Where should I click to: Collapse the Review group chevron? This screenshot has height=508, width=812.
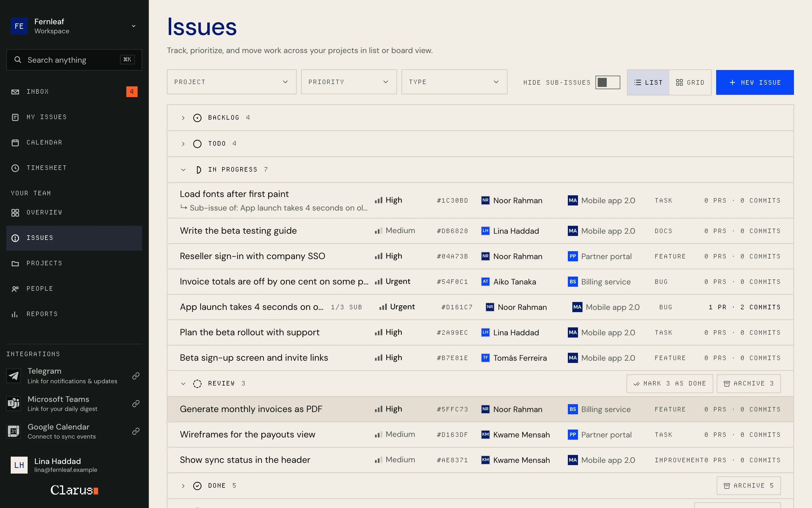183,384
